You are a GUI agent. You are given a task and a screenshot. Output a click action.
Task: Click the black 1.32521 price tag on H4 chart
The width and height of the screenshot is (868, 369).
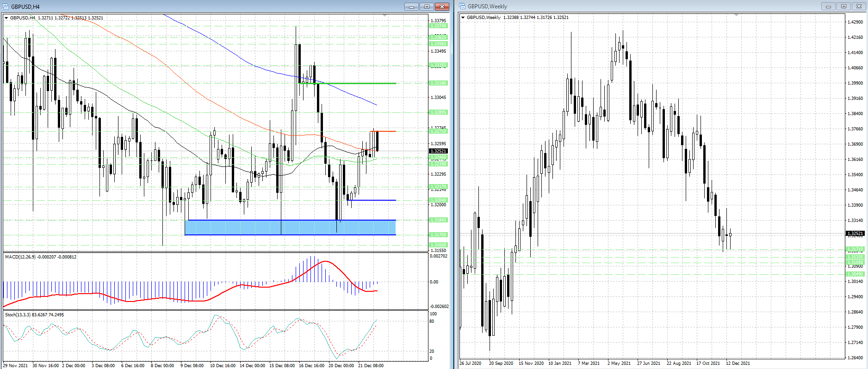click(438, 151)
